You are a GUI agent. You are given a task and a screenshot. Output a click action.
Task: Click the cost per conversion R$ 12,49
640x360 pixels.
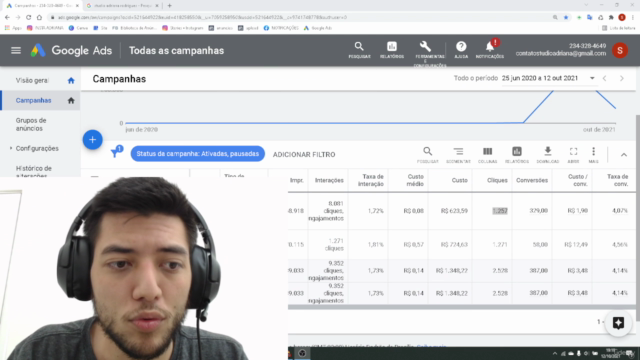click(576, 244)
